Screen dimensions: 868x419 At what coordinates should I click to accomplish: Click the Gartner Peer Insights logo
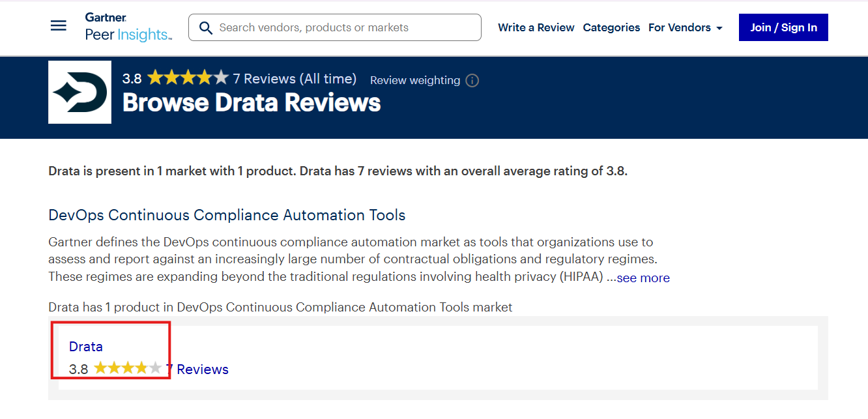coord(128,27)
